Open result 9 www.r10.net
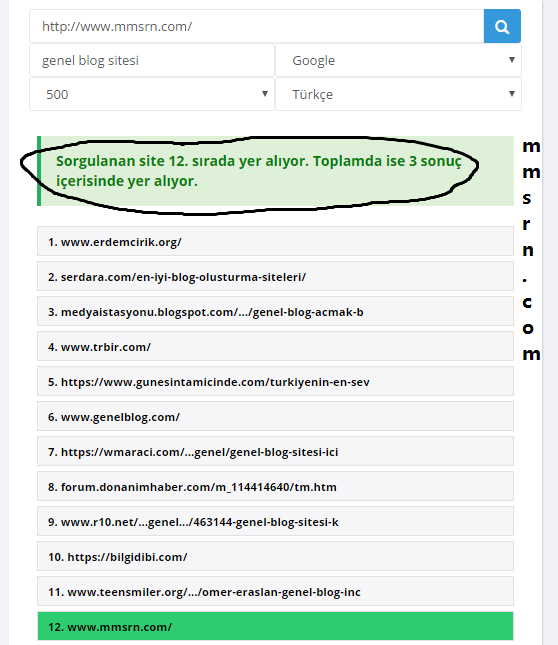The height and width of the screenshot is (645, 558). tap(276, 521)
